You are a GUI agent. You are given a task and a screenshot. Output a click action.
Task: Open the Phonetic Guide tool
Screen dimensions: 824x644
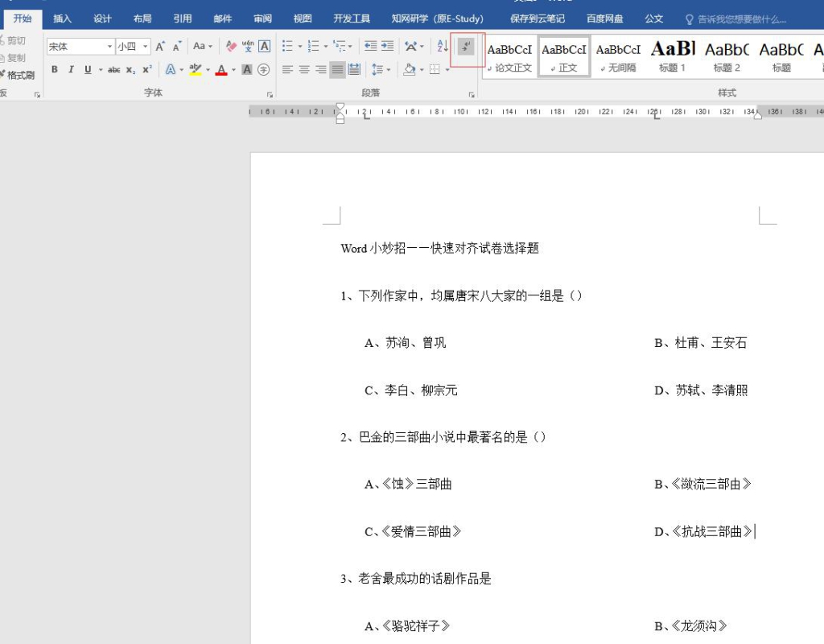[247, 46]
